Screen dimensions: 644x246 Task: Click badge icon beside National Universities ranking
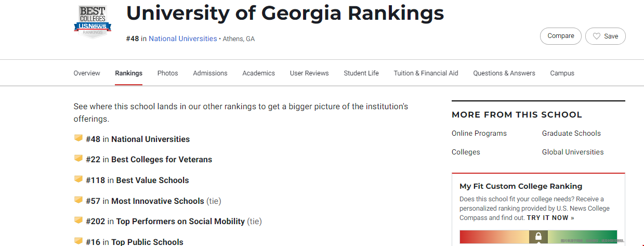coord(78,138)
